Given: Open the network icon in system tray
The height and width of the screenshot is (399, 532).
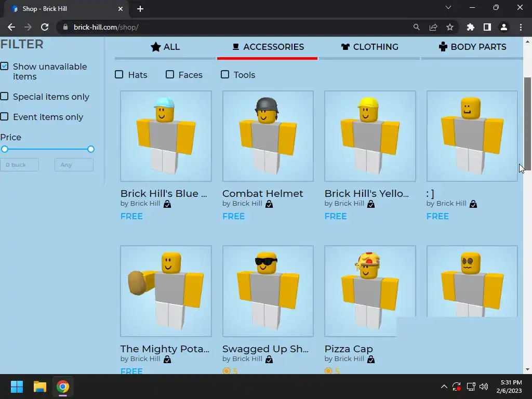Looking at the screenshot, I should (x=471, y=387).
